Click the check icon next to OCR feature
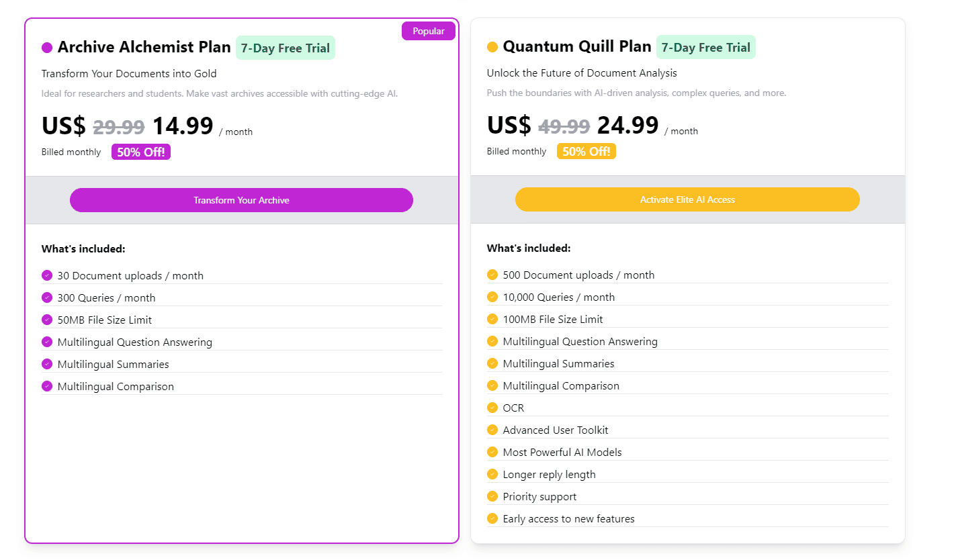 tap(492, 408)
